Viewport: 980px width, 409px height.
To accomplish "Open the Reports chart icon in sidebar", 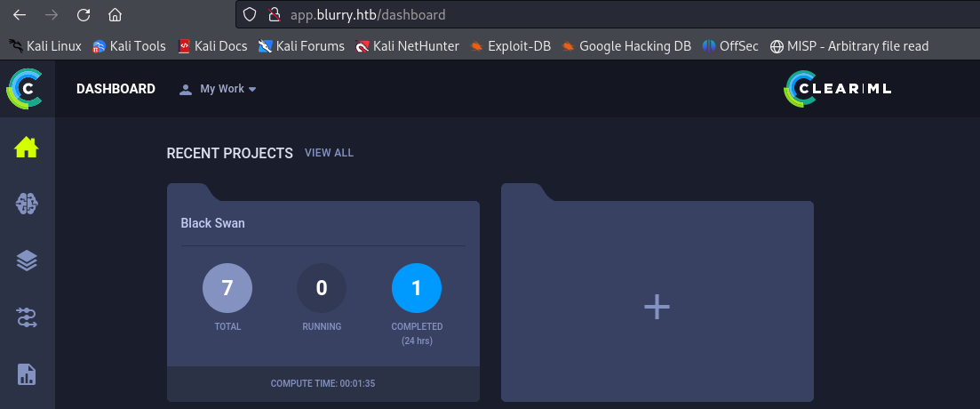I will 27,373.
